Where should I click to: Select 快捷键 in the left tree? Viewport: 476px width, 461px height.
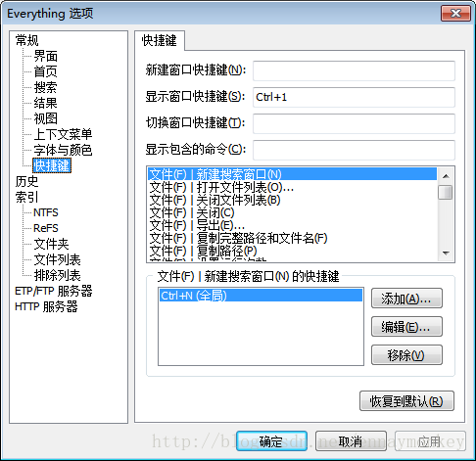point(52,165)
